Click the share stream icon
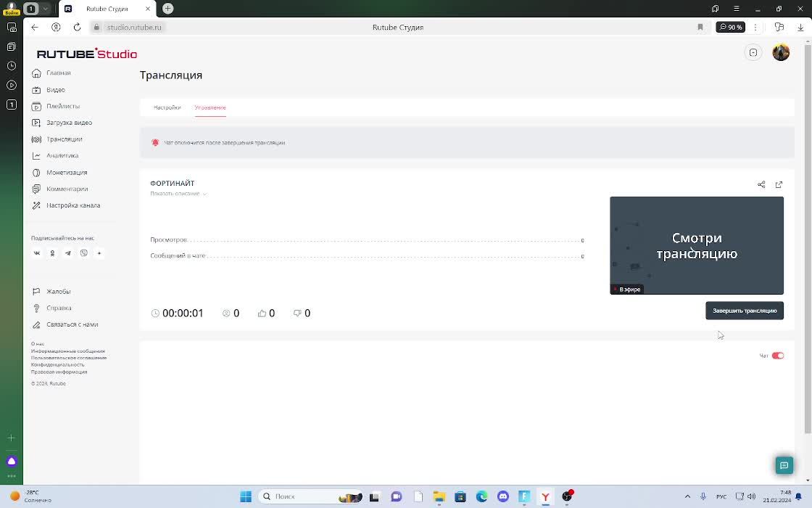 tap(761, 184)
